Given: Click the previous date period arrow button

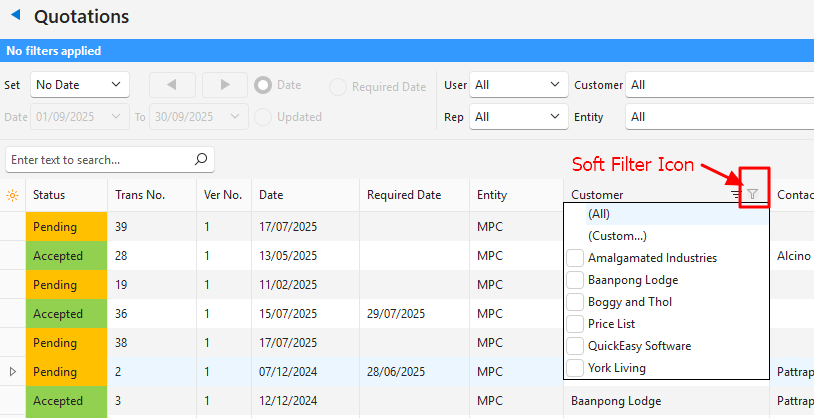Looking at the screenshot, I should coord(171,86).
